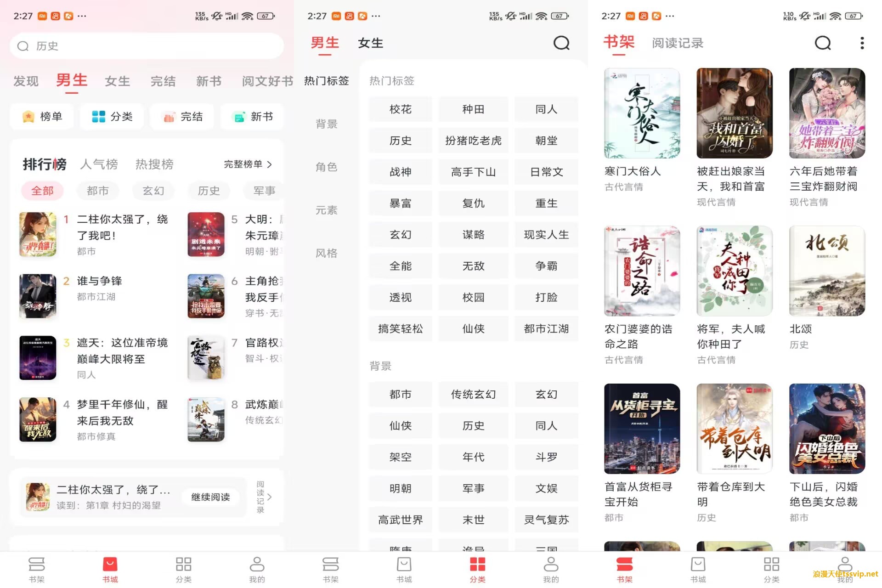The height and width of the screenshot is (588, 882).
Task: Select the 军事 ranking filter chip
Action: point(265,191)
